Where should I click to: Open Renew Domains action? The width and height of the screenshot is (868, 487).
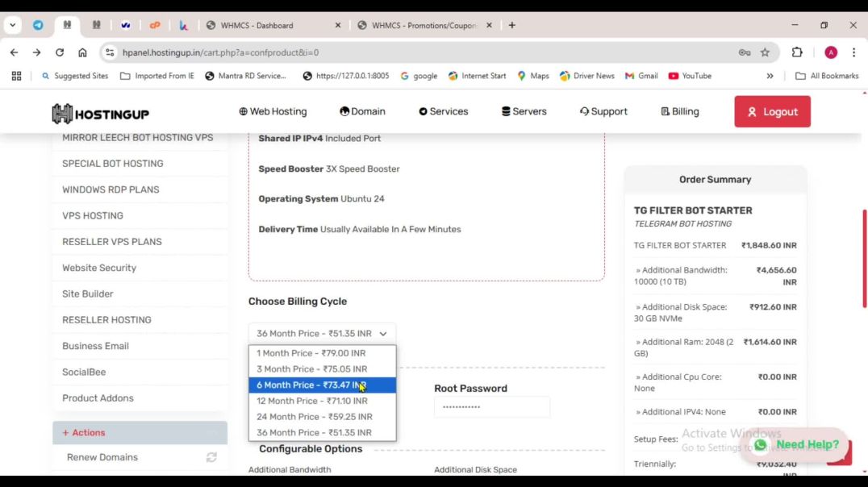(140, 457)
